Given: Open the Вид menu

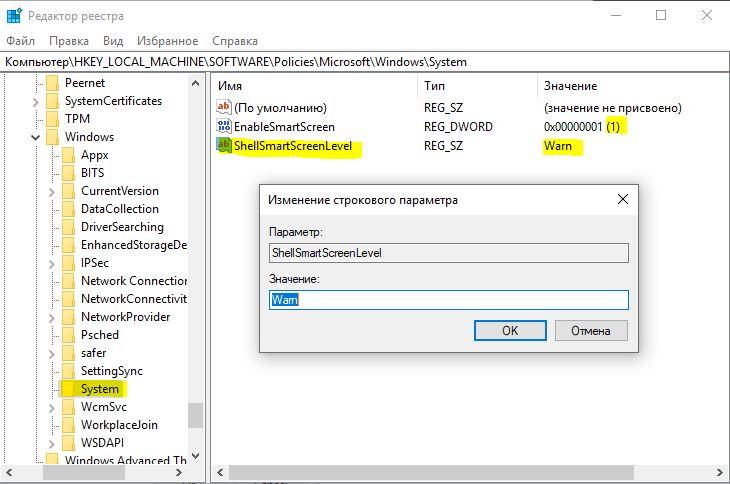Looking at the screenshot, I should click(113, 41).
